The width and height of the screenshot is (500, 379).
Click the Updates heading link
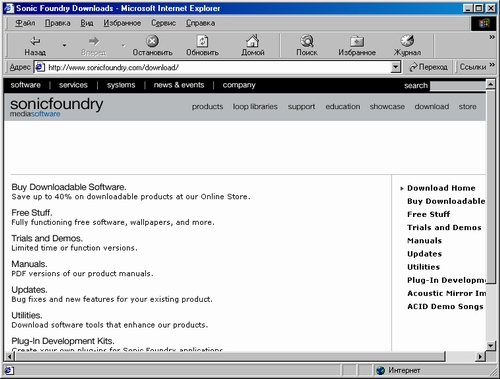29,290
